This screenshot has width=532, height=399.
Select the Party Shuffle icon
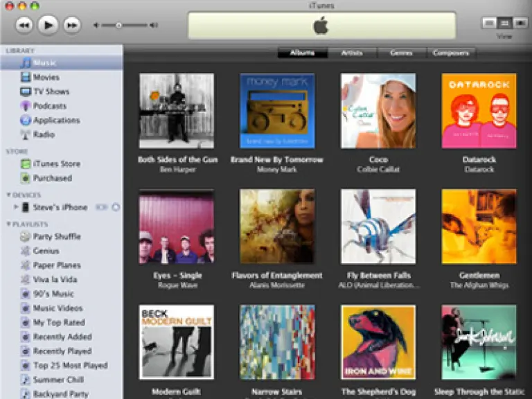coord(26,237)
